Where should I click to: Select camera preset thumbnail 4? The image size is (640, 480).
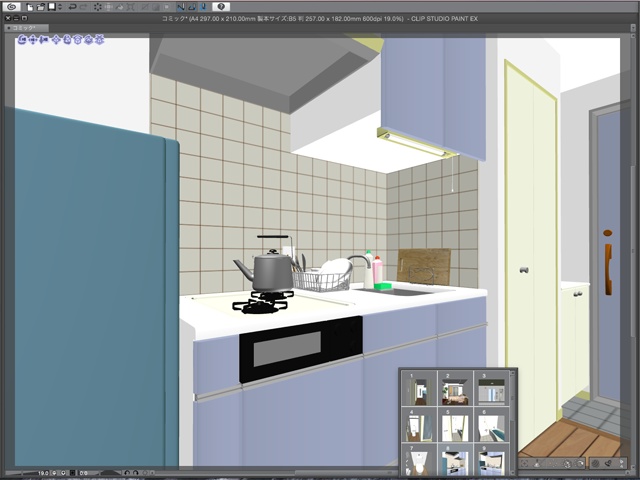tap(419, 424)
